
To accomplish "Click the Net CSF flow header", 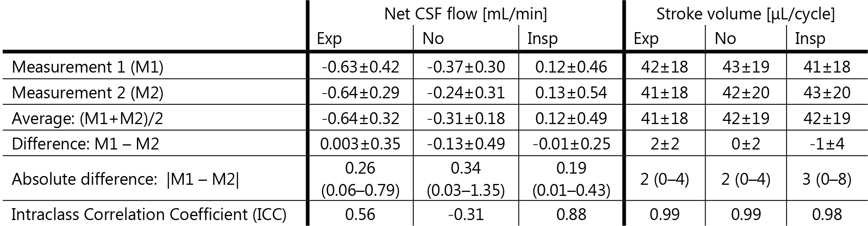I will tap(465, 14).
